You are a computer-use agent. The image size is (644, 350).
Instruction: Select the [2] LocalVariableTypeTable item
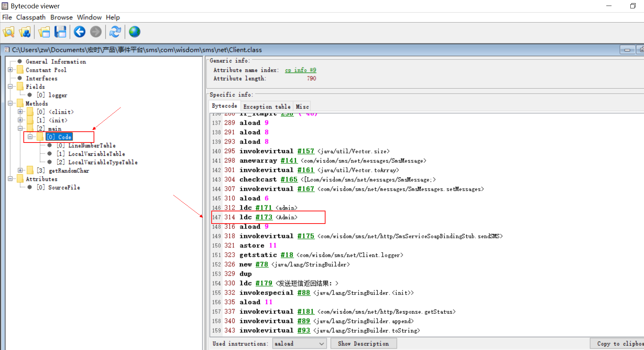[x=97, y=162]
